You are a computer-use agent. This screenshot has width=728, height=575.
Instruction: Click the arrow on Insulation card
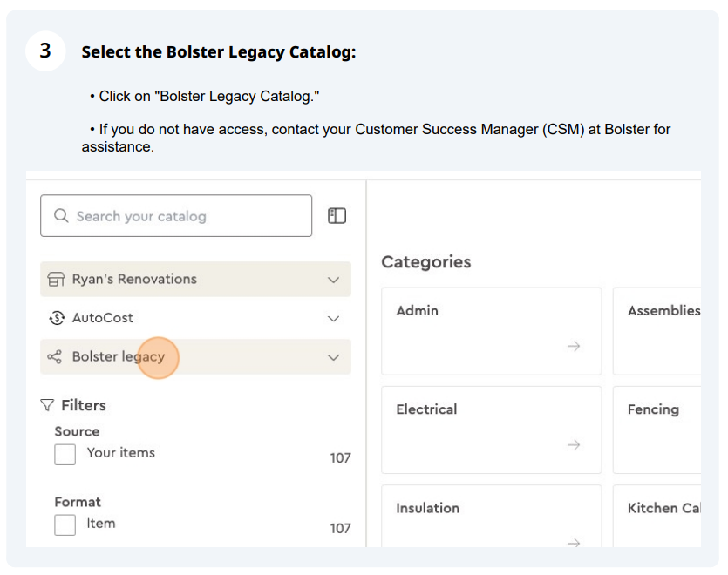(x=574, y=543)
